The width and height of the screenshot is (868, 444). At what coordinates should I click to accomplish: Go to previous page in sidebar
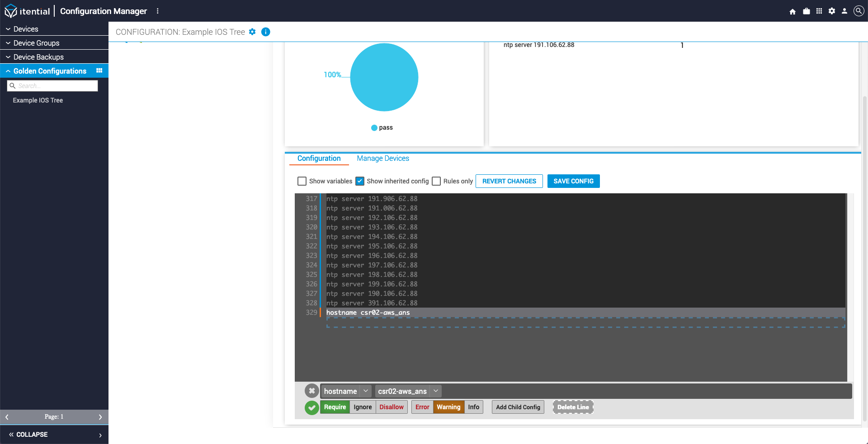tap(7, 417)
